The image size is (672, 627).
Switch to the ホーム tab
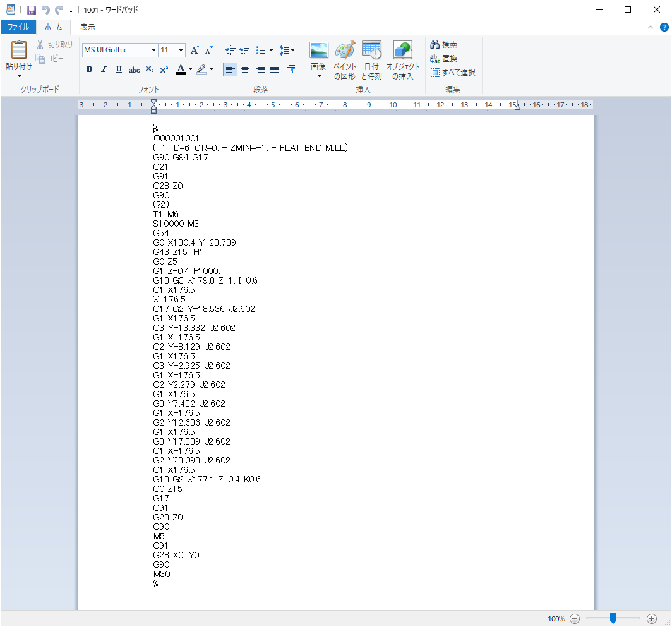pos(53,27)
